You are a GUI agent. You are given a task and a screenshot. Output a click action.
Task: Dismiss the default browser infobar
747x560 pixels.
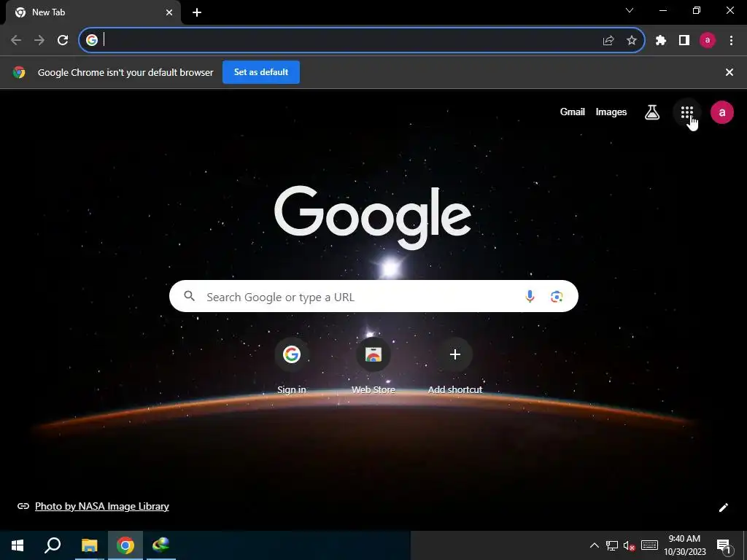[729, 72]
